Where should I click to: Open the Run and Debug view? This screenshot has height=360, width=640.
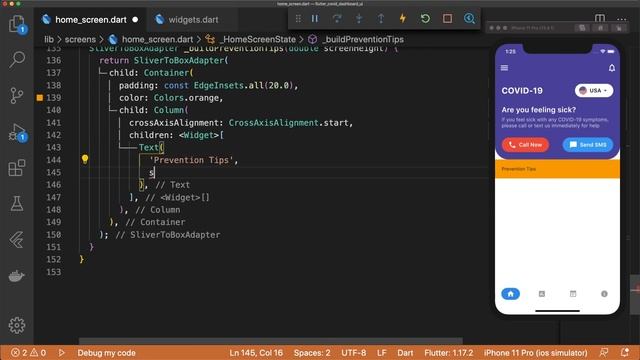pos(17,132)
